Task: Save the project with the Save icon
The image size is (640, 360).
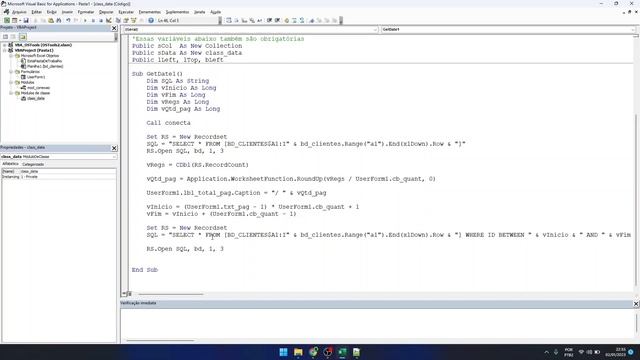Action: (26, 20)
